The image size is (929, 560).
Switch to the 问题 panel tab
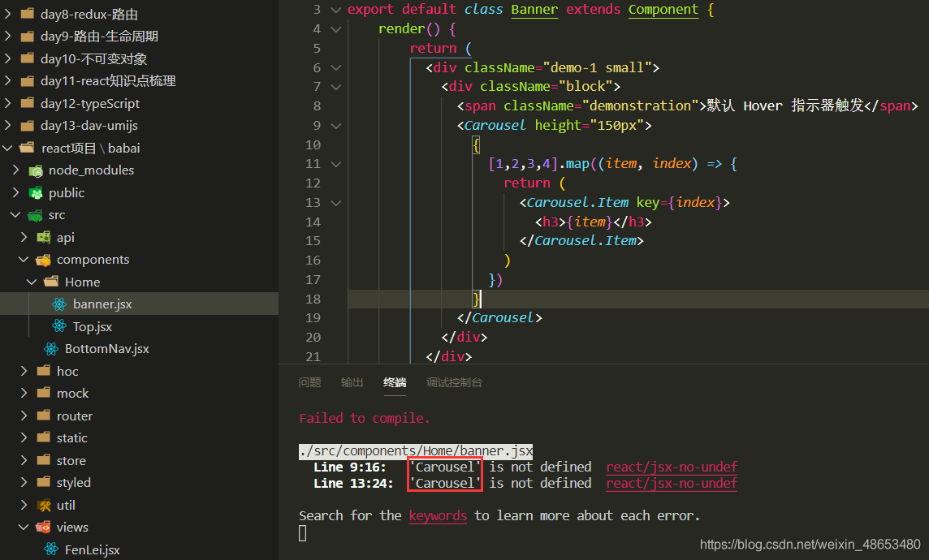coord(309,382)
